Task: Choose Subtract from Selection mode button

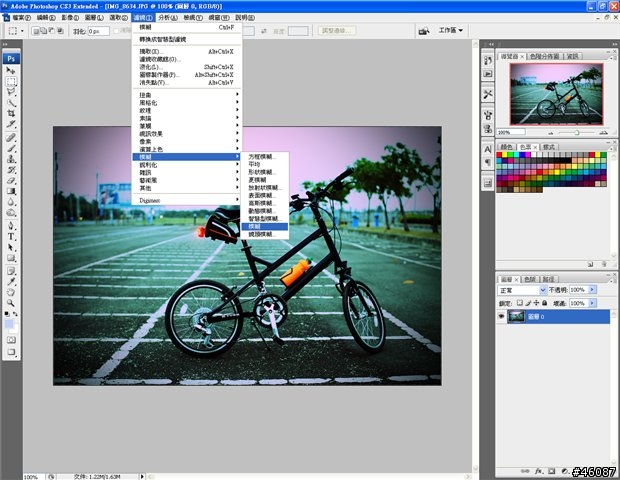Action: pos(52,31)
